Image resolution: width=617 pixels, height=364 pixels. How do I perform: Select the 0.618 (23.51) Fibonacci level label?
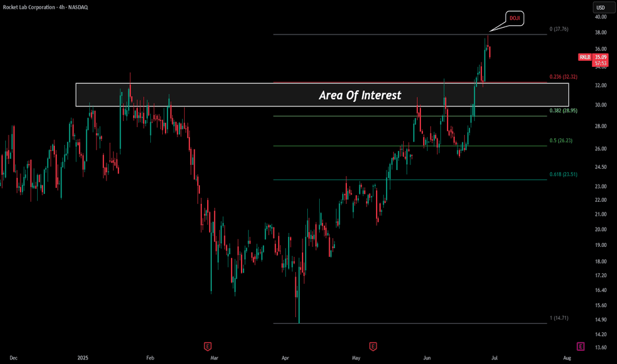click(563, 174)
